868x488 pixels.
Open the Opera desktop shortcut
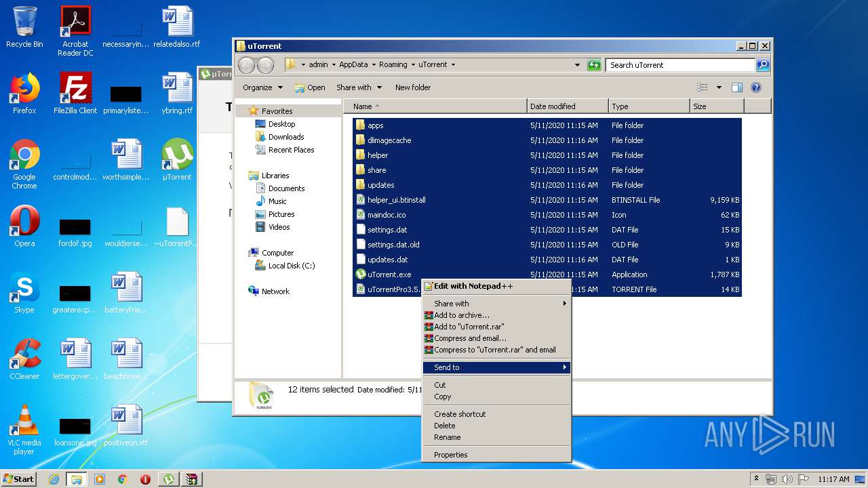[24, 226]
